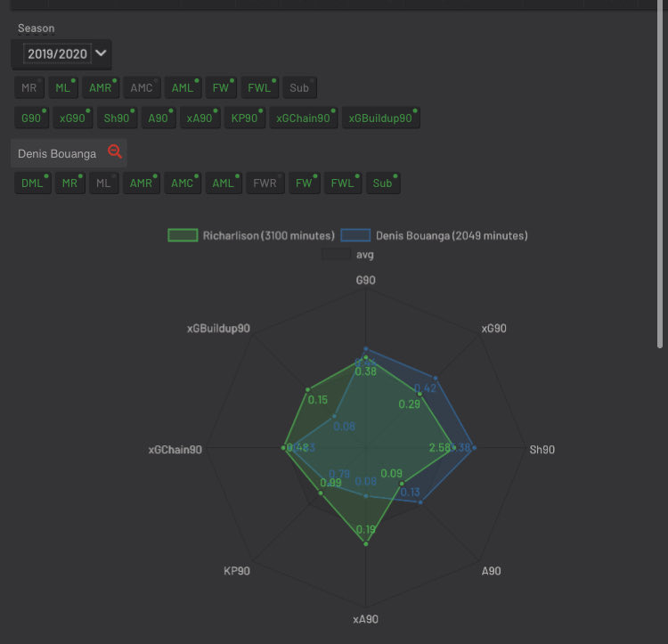Click the dark avg legend swatch
Image resolution: width=668 pixels, height=644 pixels.
(337, 254)
